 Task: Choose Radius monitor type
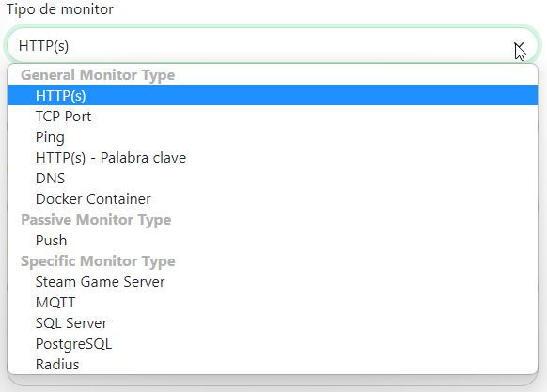tap(273, 365)
